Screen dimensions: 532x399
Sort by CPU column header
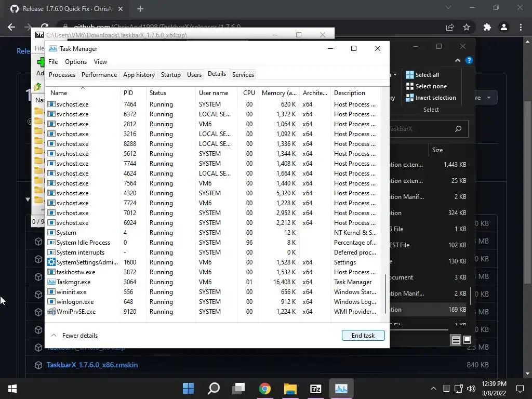[x=249, y=92]
